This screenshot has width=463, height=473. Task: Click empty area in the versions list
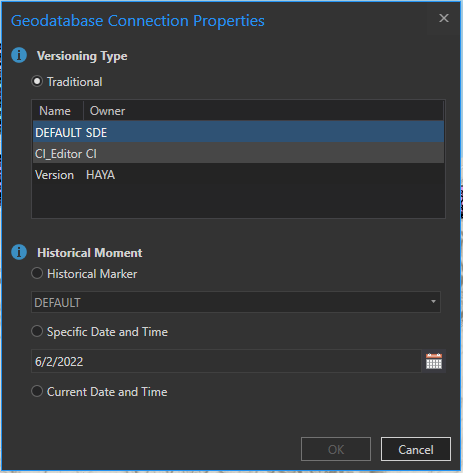pyautogui.click(x=238, y=201)
